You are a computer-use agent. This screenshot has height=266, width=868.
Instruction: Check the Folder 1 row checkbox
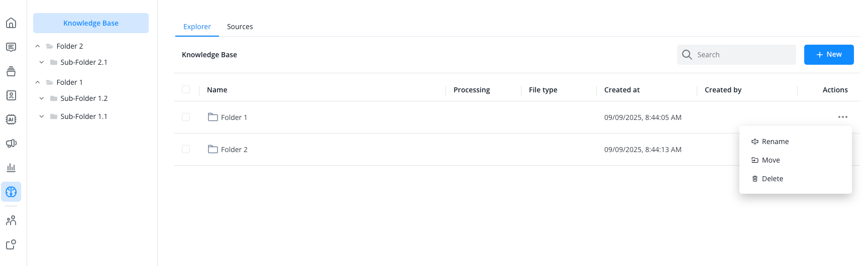(x=186, y=117)
